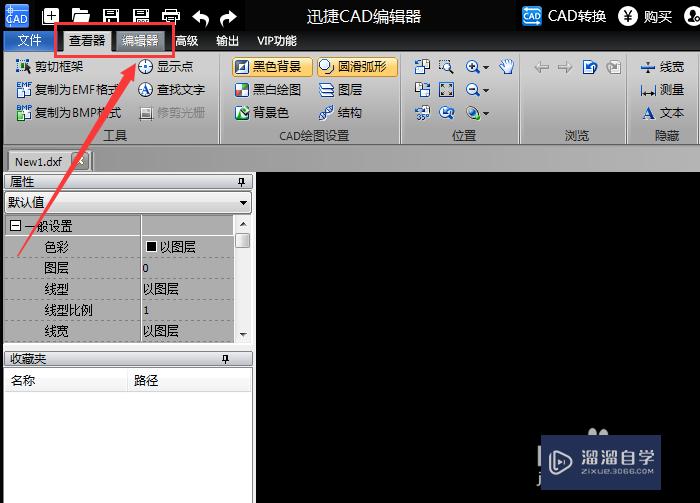Pin the 收藏夹 panel

225,359
